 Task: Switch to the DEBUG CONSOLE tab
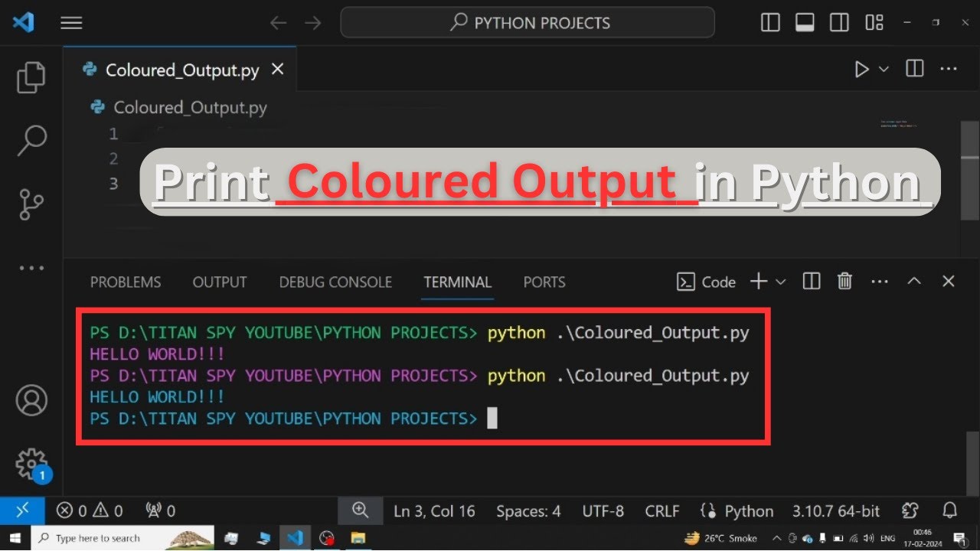[x=335, y=282]
